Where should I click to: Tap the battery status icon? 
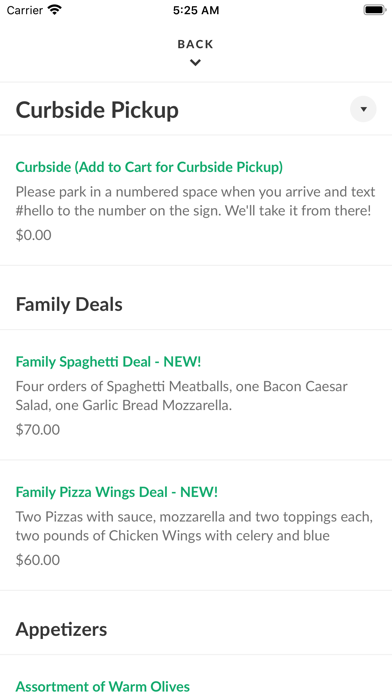tap(375, 10)
